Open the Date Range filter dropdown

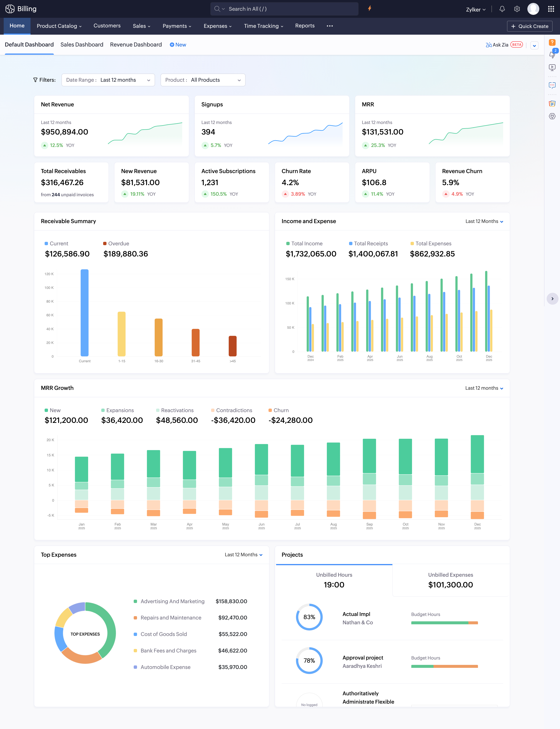108,80
